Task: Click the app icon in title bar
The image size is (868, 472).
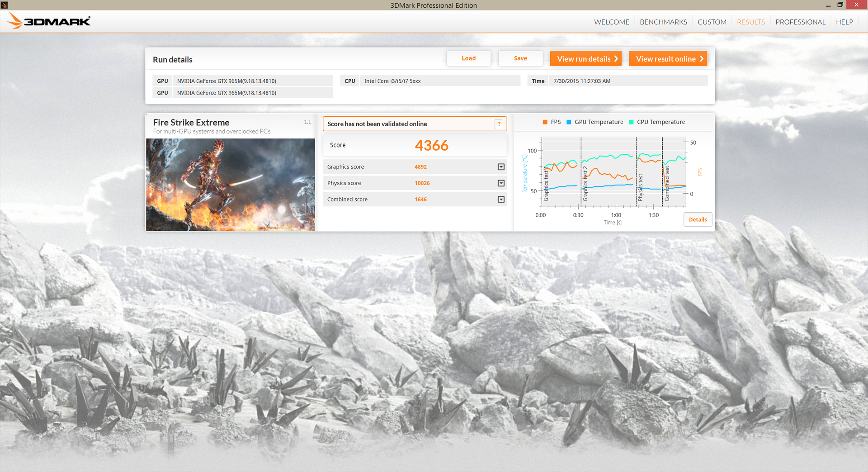Action: coord(4,5)
